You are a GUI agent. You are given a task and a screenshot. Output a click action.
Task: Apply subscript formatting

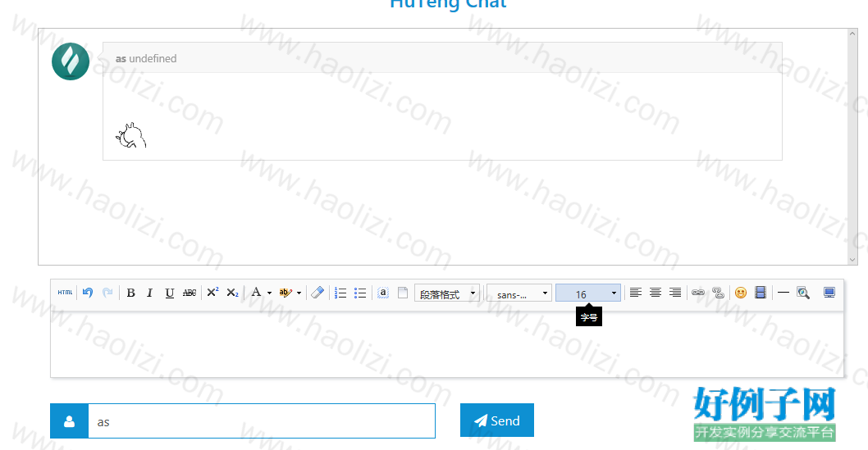click(x=232, y=293)
